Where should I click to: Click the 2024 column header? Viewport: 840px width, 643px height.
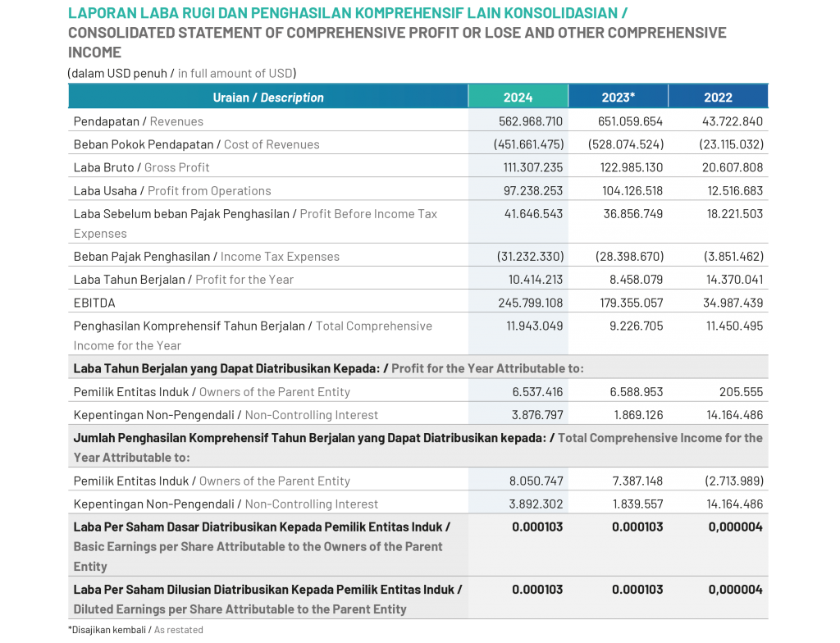[x=518, y=97]
